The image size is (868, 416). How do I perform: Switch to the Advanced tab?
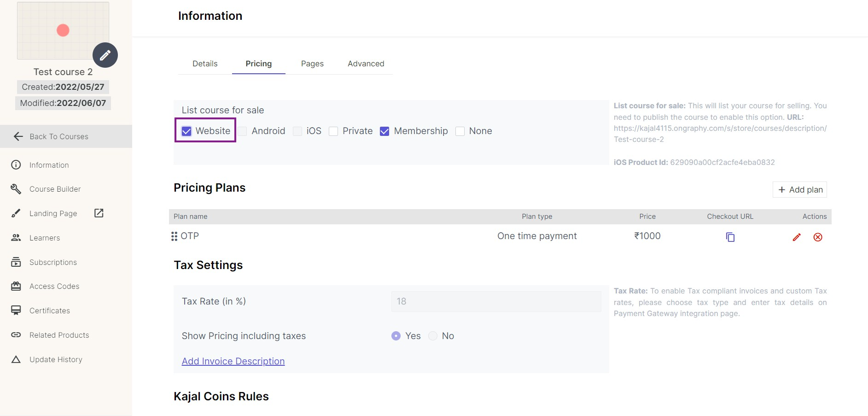click(366, 64)
